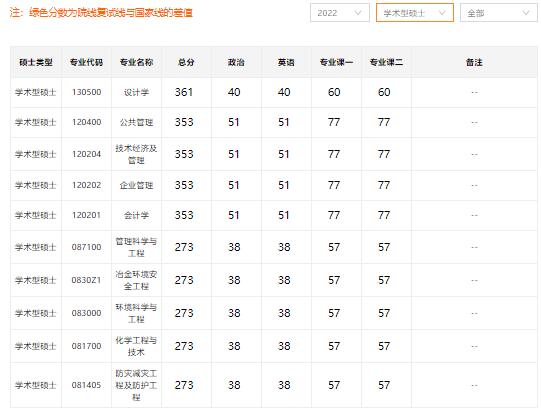Expand the 学术型硕士 degree type dropdown
541x413 pixels.
(414, 13)
